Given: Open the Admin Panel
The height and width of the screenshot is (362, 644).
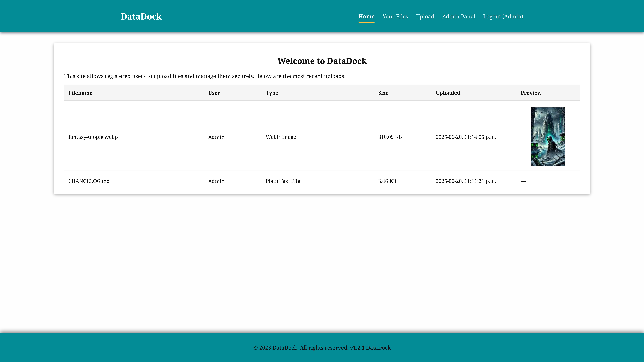Looking at the screenshot, I should pos(459,17).
